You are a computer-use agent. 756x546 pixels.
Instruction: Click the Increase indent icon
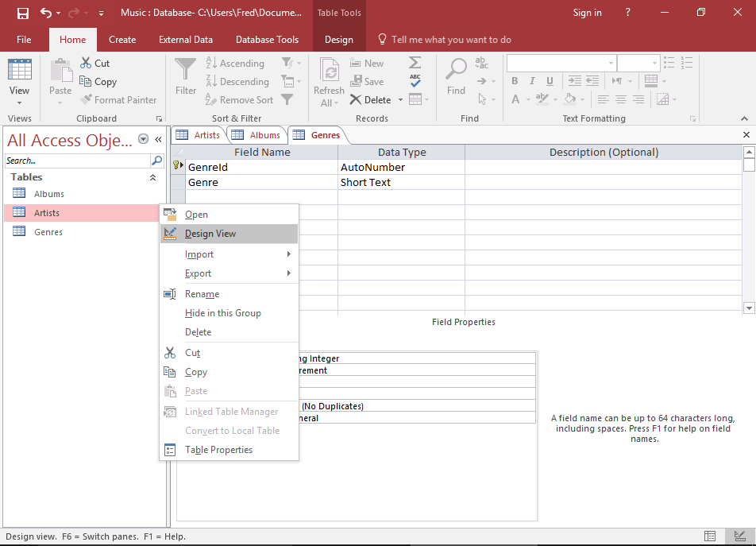(575, 80)
